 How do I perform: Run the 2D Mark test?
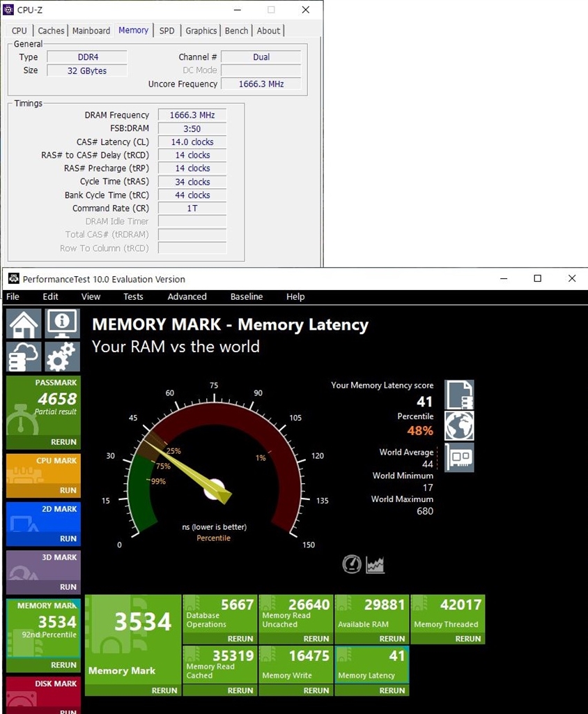68,539
